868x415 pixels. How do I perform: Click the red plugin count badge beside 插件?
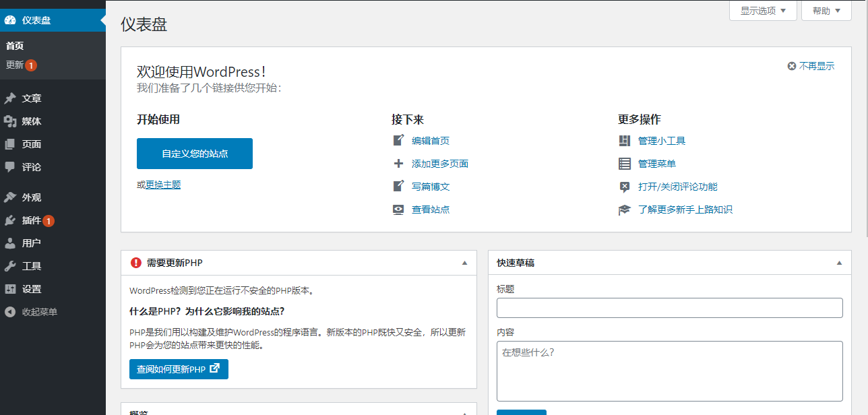[49, 220]
